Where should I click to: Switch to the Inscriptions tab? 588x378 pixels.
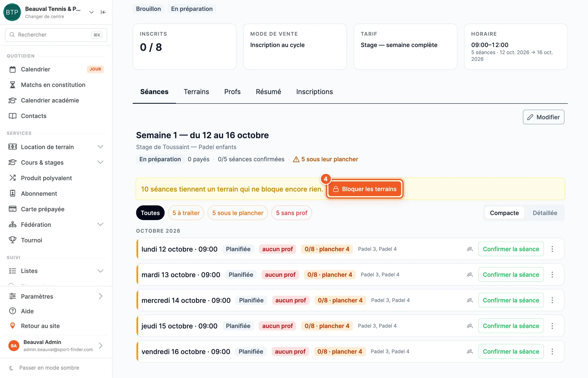[x=314, y=92]
